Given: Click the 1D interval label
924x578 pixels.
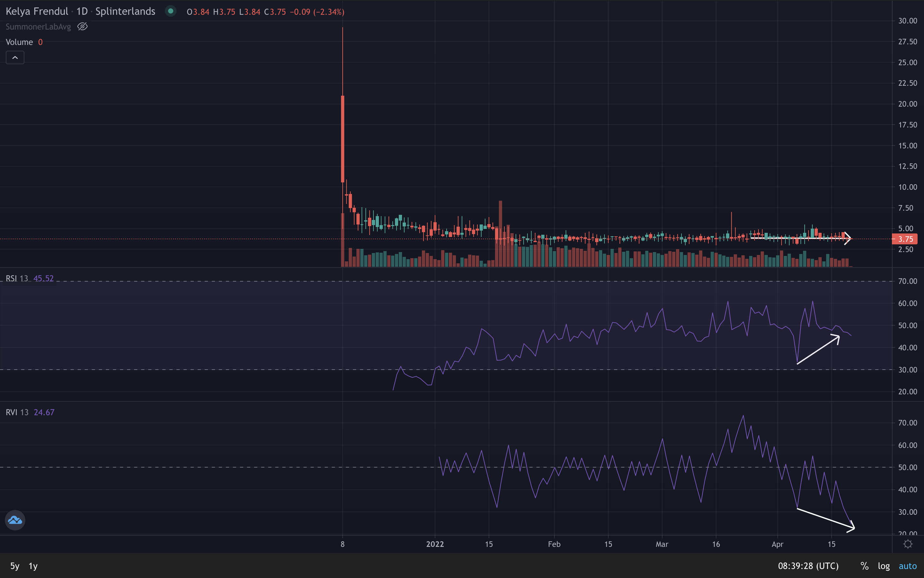Looking at the screenshot, I should [82, 12].
